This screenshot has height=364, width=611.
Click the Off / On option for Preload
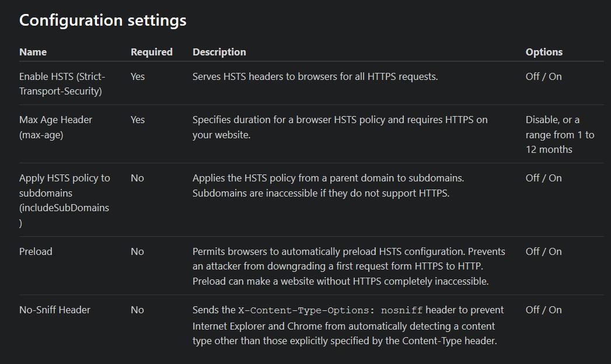click(543, 251)
